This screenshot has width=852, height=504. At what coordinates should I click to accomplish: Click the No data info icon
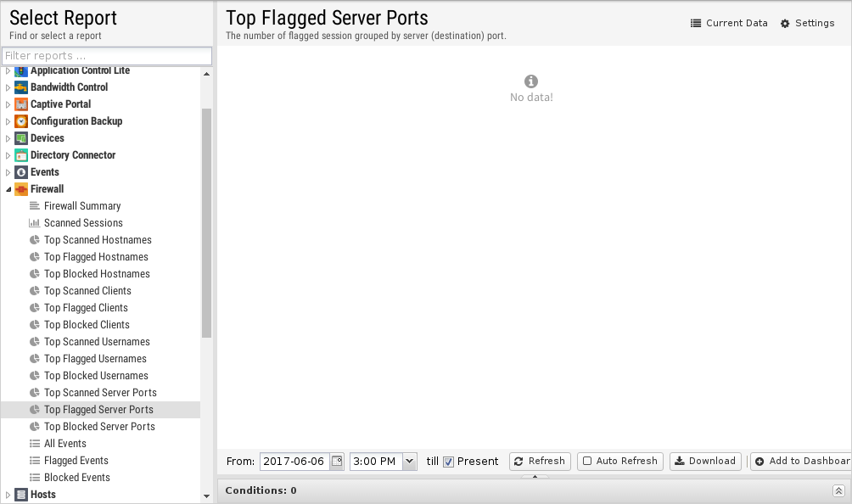[531, 81]
